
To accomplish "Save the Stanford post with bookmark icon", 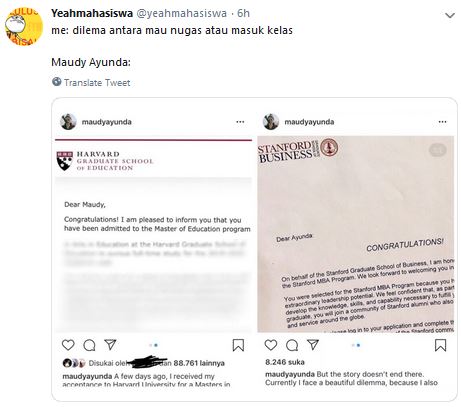I will 440,345.
